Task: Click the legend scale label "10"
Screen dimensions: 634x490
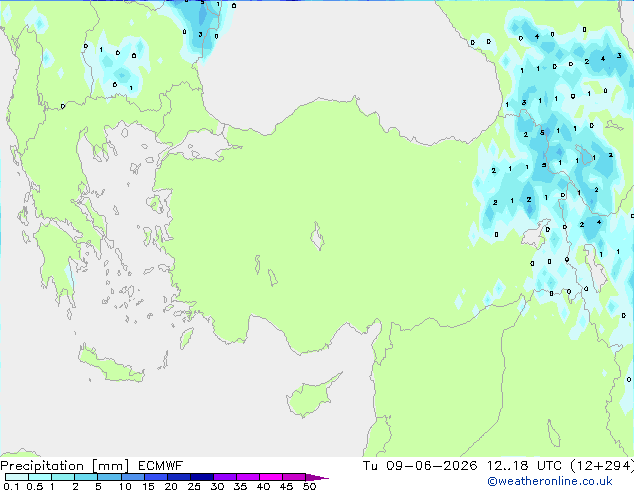Action: point(125,486)
